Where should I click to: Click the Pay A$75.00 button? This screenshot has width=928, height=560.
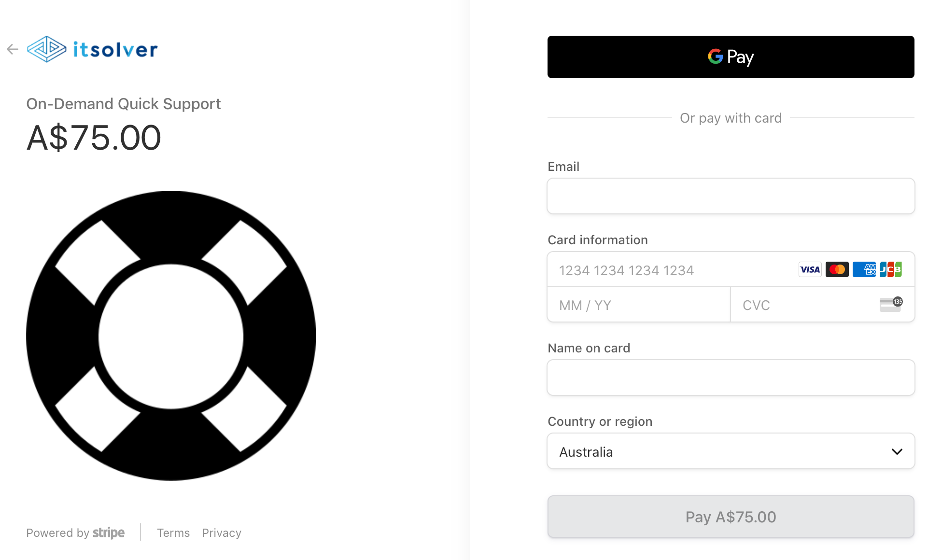point(731,517)
